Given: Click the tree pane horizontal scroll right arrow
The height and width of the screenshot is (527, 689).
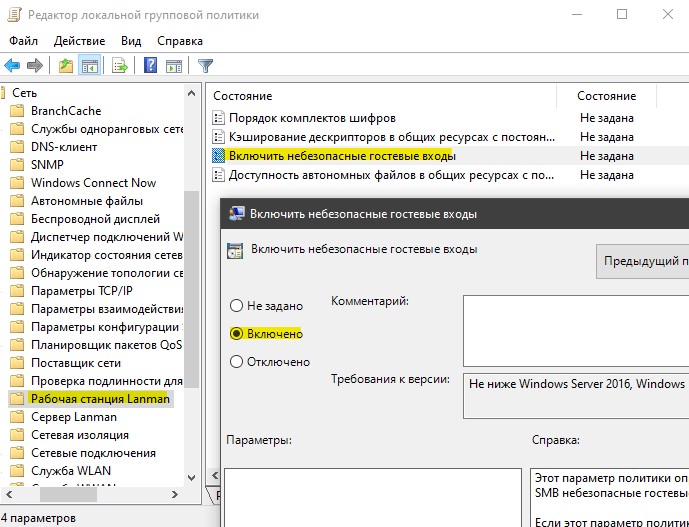Looking at the screenshot, I should pos(174,494).
